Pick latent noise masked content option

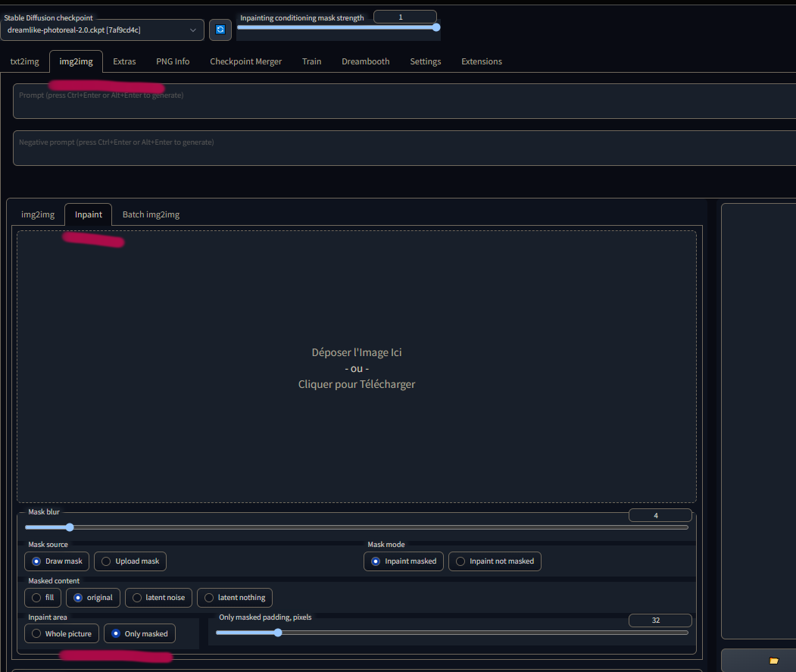coord(158,598)
